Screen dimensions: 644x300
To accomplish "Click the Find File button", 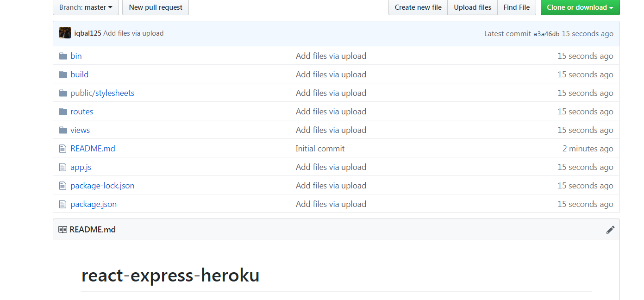I will 516,7.
